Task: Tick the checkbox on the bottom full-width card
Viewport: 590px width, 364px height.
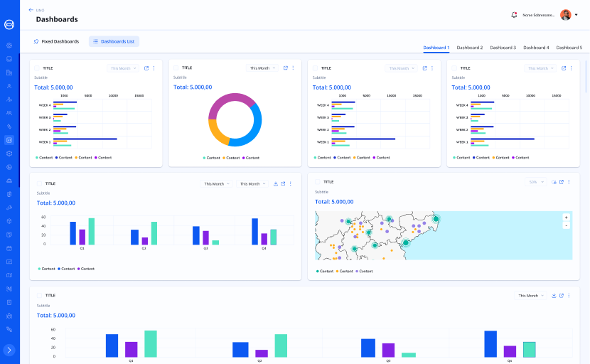Action: [x=40, y=295]
